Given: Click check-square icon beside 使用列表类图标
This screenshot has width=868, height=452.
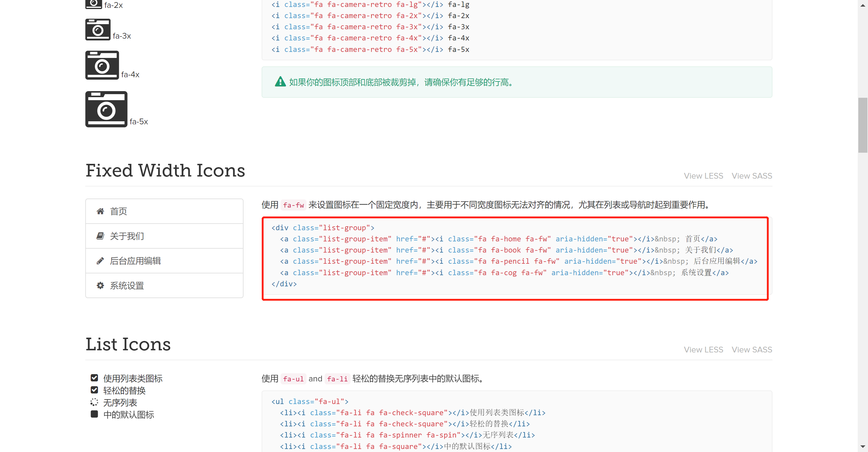Looking at the screenshot, I should point(94,378).
